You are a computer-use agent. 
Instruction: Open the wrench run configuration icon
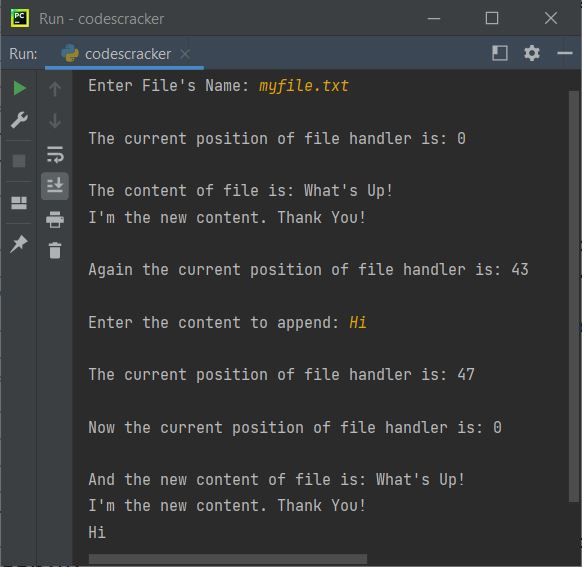tap(19, 120)
